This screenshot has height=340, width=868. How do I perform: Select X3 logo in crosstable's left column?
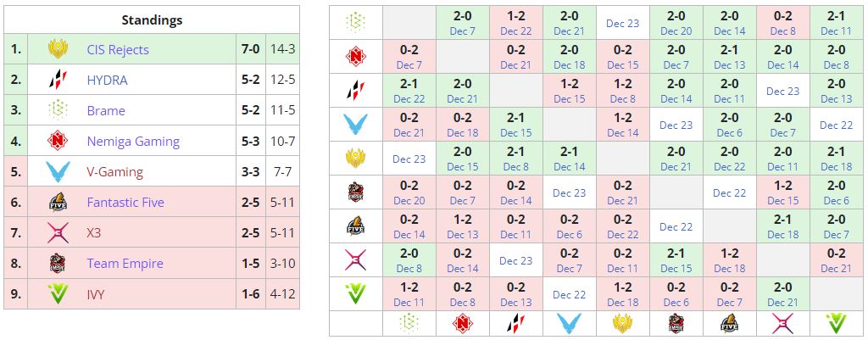(x=355, y=260)
